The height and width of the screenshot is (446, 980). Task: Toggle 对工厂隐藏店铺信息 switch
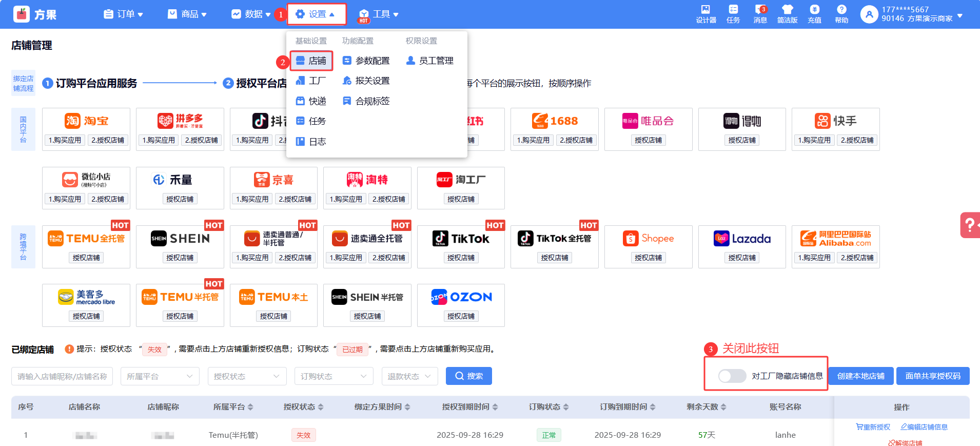(732, 376)
